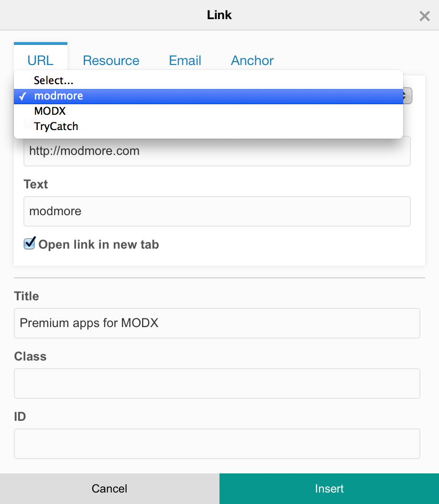Pick the modmore option from the list
Image resolution: width=439 pixels, height=504 pixels.
coord(208,96)
